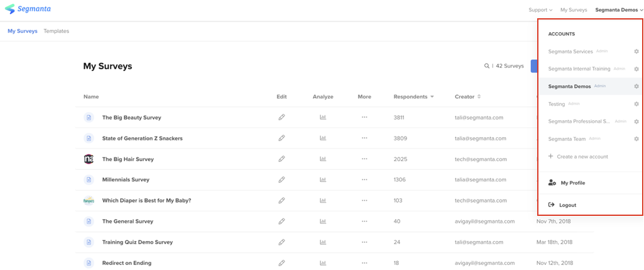This screenshot has width=644, height=270.
Task: Open More options for Which Diaper survey
Action: [x=364, y=200]
